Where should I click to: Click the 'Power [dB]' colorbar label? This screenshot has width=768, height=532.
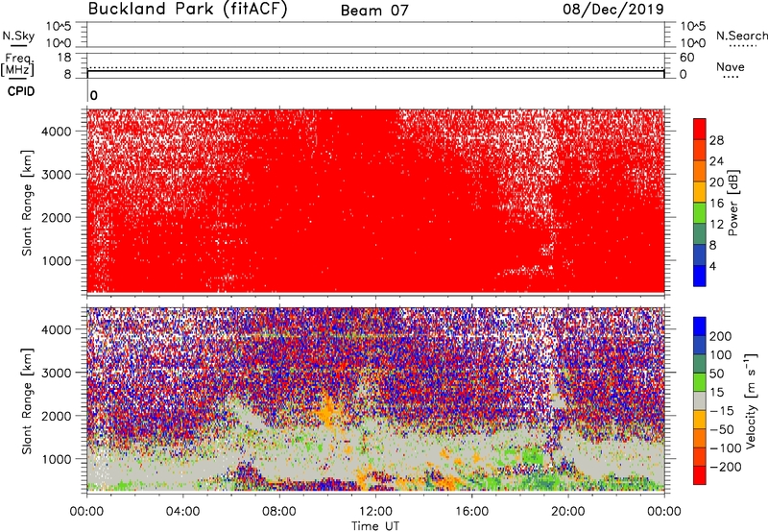click(732, 203)
